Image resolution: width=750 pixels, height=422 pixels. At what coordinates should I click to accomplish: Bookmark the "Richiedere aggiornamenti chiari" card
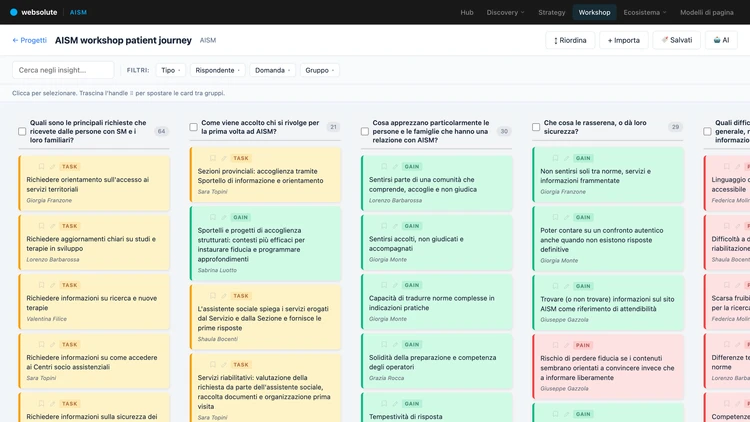pyautogui.click(x=41, y=226)
